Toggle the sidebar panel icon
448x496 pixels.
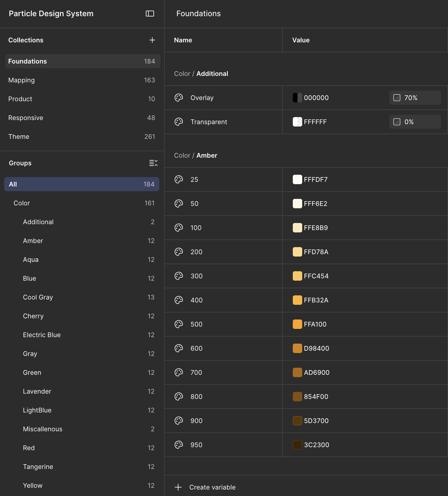(x=150, y=14)
